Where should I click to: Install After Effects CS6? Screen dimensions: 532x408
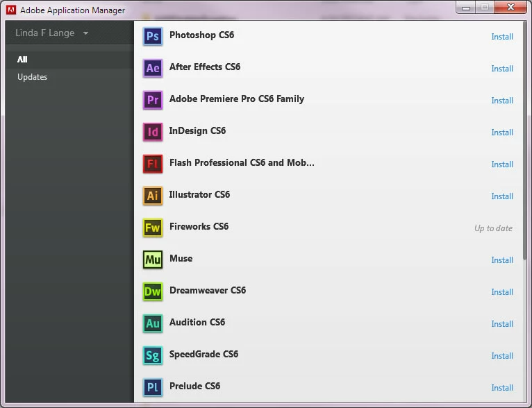pyautogui.click(x=502, y=69)
